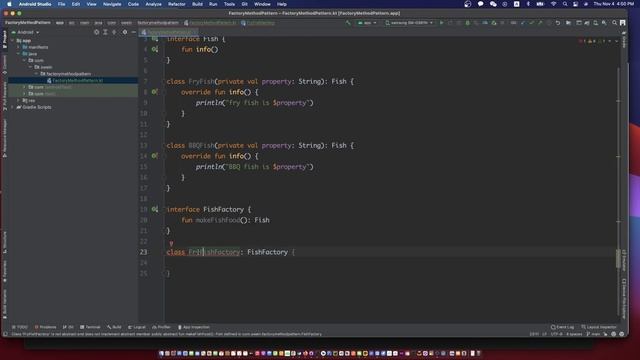640x360 pixels.
Task: Click the Git update project arrow icon
Action: pyautogui.click(x=522, y=23)
